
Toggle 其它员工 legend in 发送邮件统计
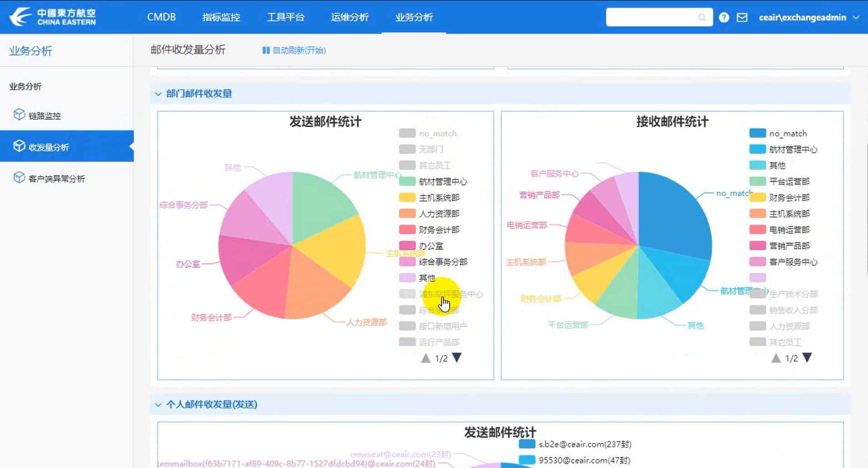click(x=425, y=165)
